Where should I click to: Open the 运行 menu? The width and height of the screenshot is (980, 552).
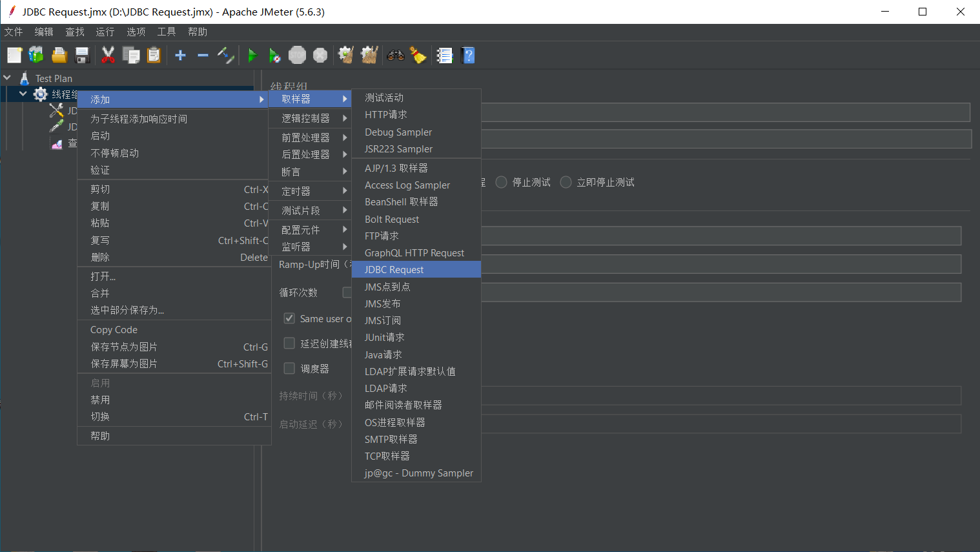[105, 32]
